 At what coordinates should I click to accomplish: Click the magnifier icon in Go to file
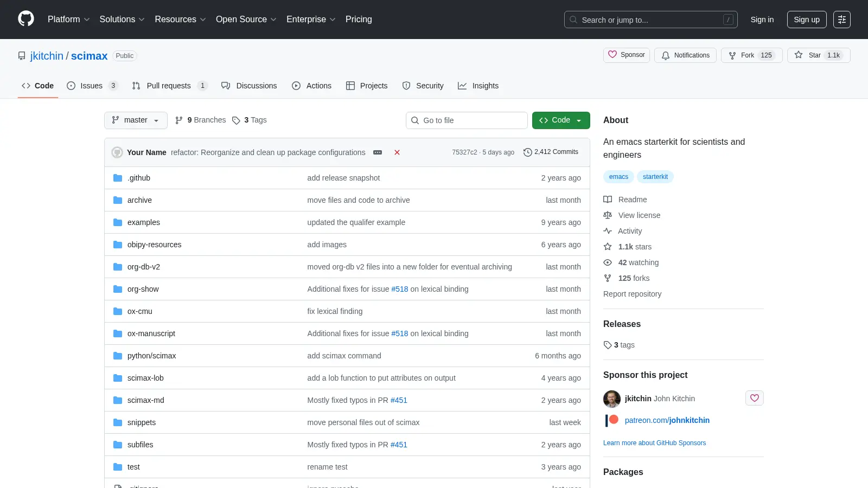415,120
